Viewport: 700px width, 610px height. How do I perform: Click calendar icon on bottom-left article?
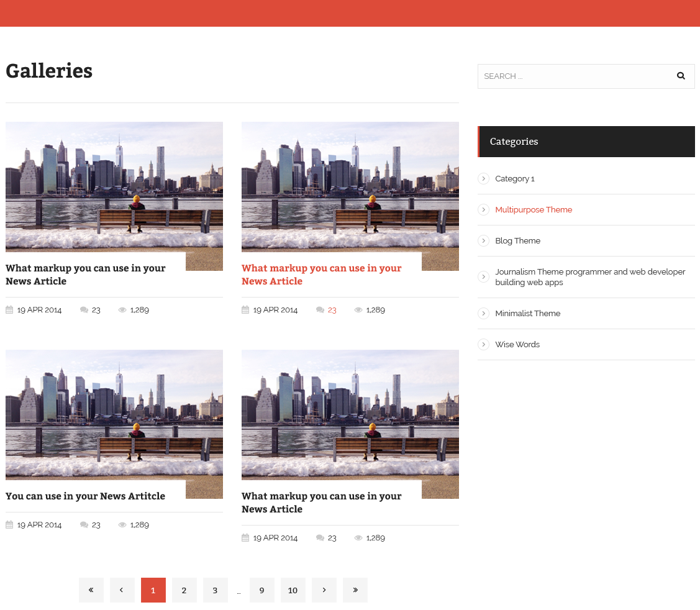coord(9,525)
